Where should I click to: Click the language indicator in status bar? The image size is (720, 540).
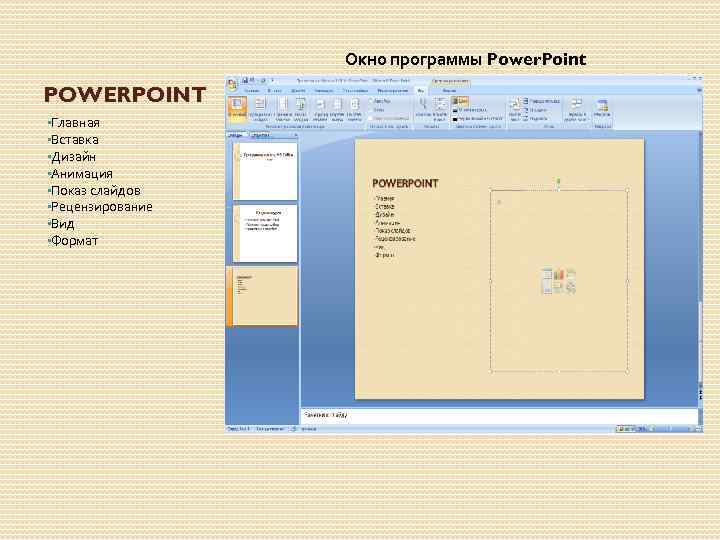[309, 429]
